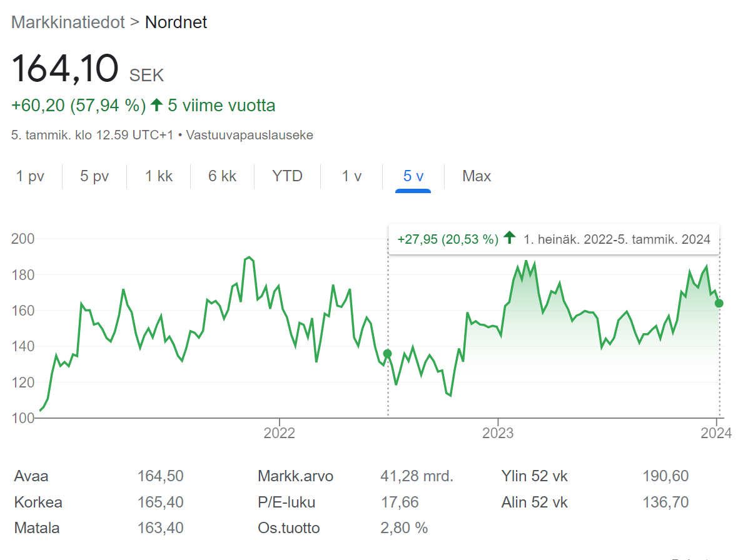This screenshot has width=738, height=560.
Task: Click the SEK currency label
Action: point(146,75)
